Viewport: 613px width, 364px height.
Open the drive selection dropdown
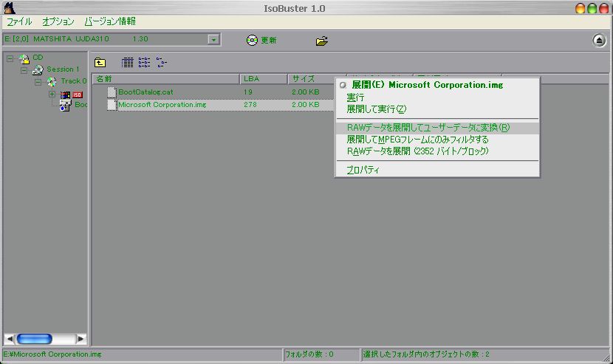pyautogui.click(x=213, y=39)
